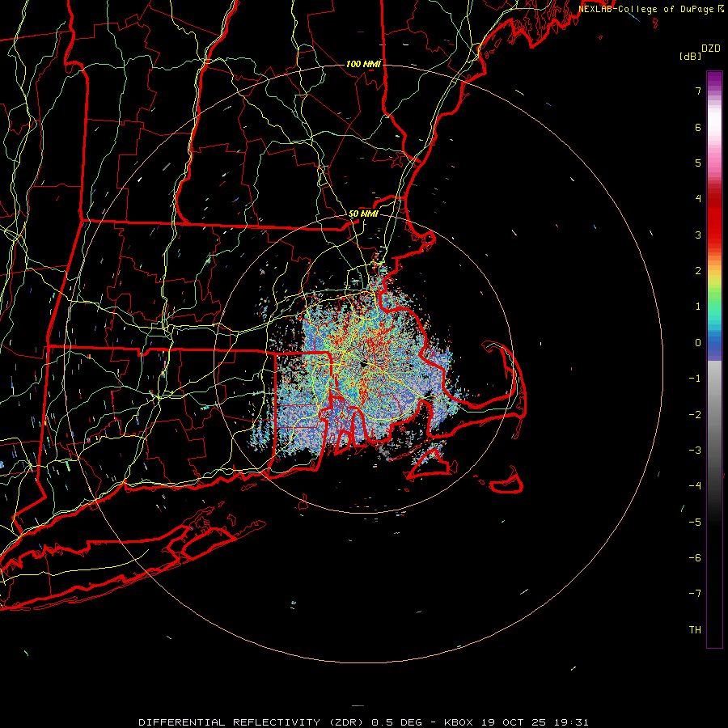This screenshot has width=728, height=728.
Task: Click the "100 NMI" range ring label
Action: point(363,64)
